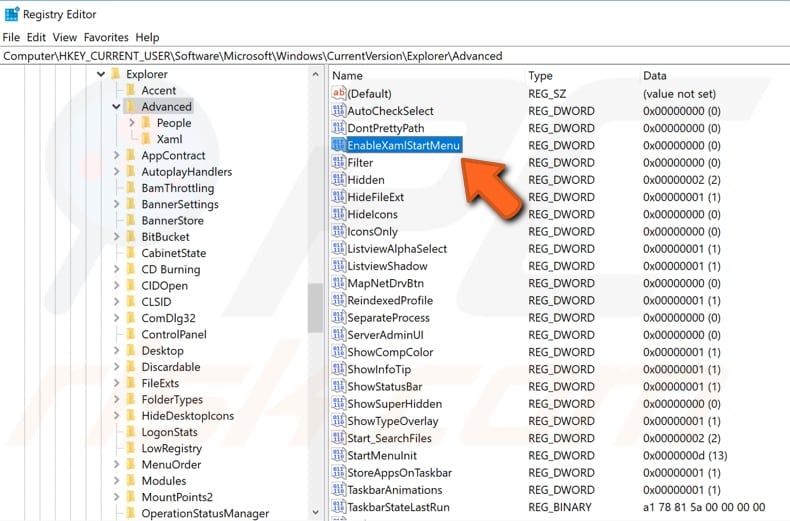
Task: Select the ControlPanel key
Action: 174,334
